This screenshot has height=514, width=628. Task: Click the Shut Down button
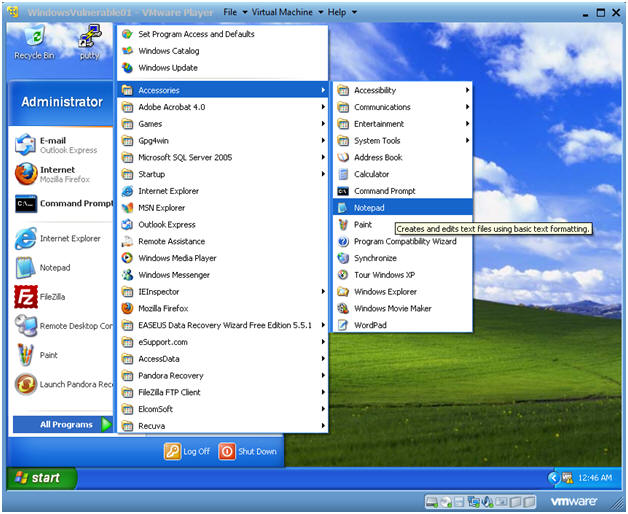click(248, 452)
